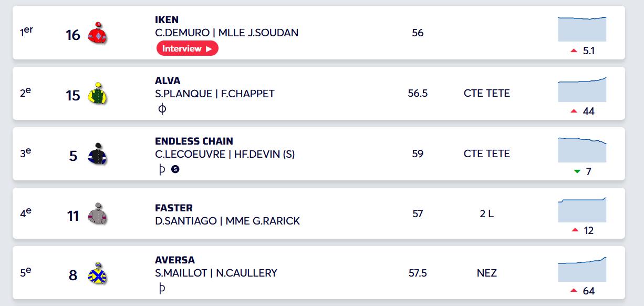Click the odds trend chart for IKEN
Screen dimensions: 644x306
point(582,29)
